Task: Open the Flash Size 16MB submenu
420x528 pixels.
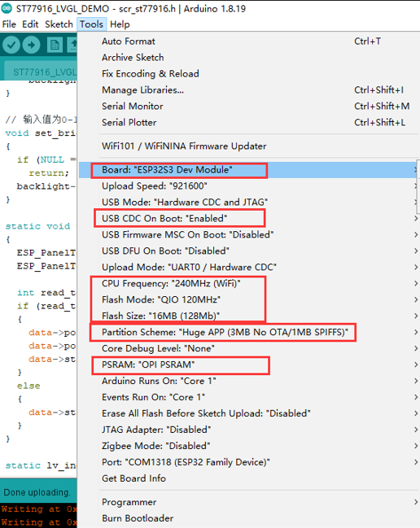Action: [249, 316]
